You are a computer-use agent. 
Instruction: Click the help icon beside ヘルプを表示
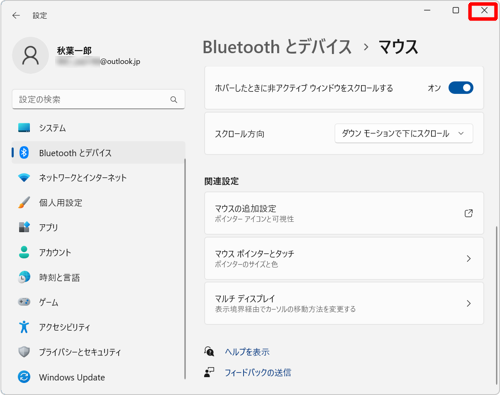pyautogui.click(x=209, y=351)
